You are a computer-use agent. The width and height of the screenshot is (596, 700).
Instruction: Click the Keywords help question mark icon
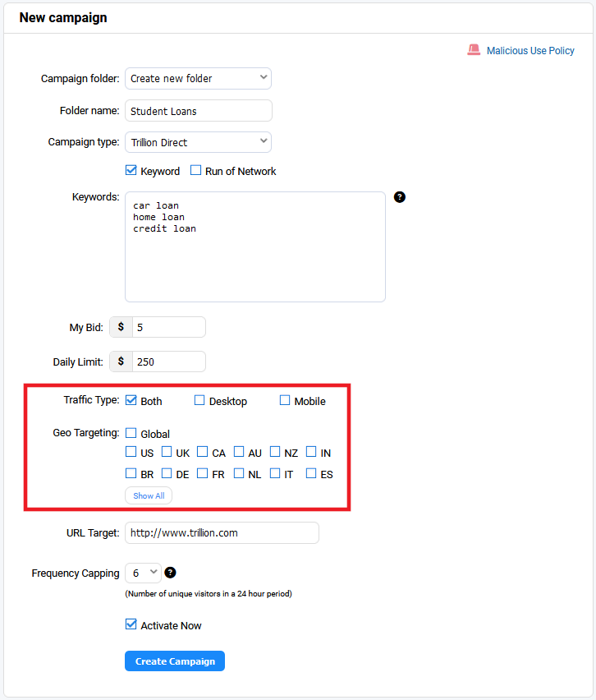399,197
